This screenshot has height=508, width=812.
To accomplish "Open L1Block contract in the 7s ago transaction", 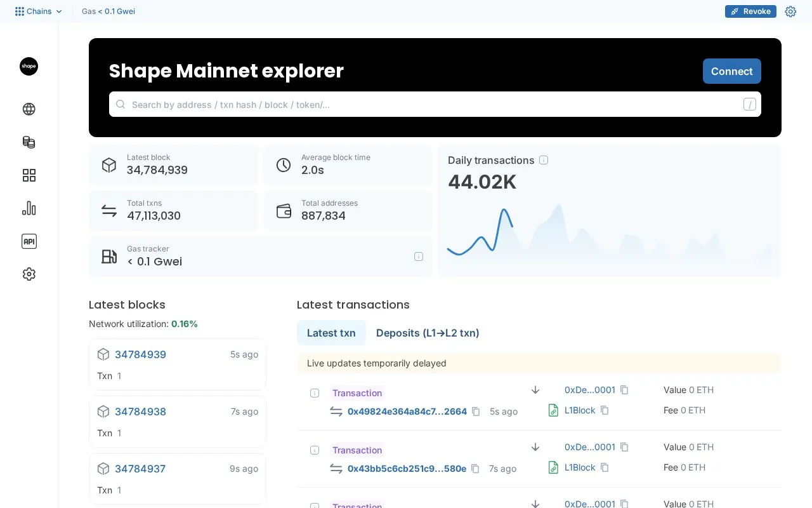I will [x=580, y=467].
